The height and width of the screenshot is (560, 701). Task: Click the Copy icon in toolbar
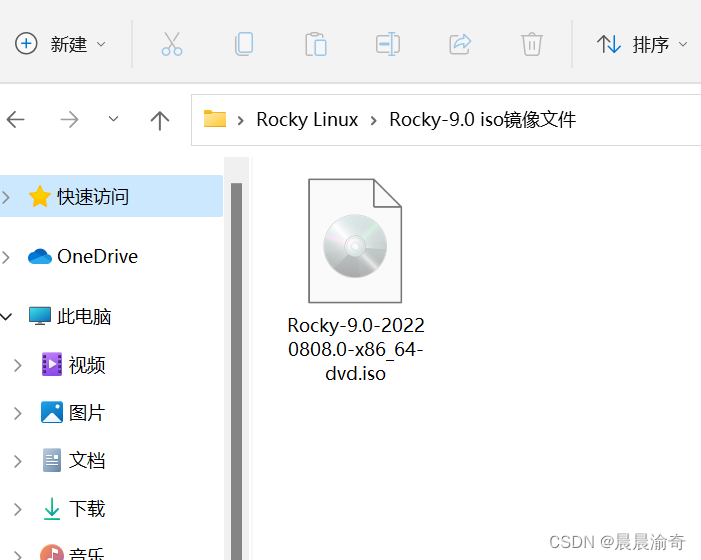(x=244, y=44)
